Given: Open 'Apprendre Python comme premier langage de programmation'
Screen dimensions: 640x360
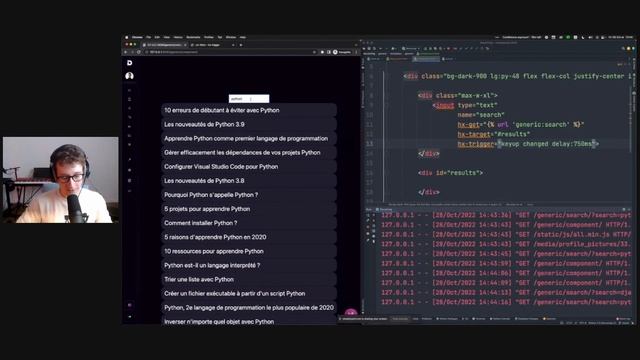Looking at the screenshot, I should [x=249, y=138].
